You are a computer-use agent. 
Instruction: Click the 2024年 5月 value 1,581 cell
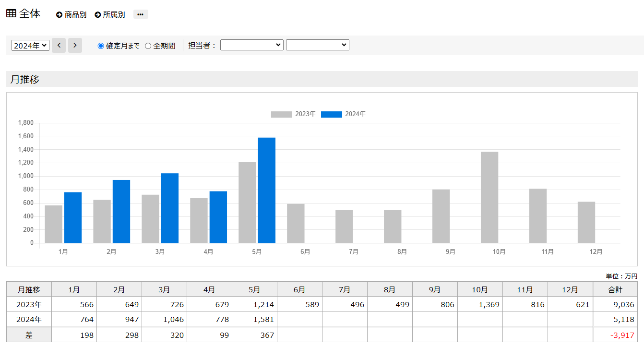[254, 320]
